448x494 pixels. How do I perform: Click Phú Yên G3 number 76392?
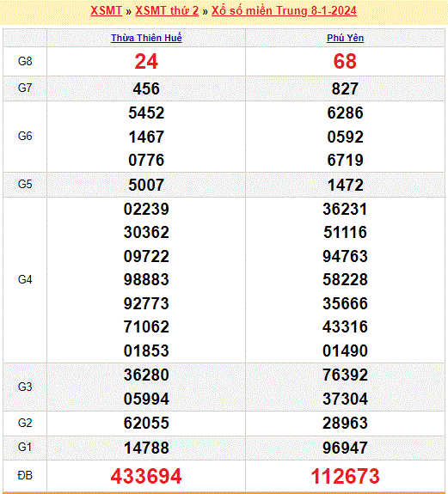(x=345, y=375)
